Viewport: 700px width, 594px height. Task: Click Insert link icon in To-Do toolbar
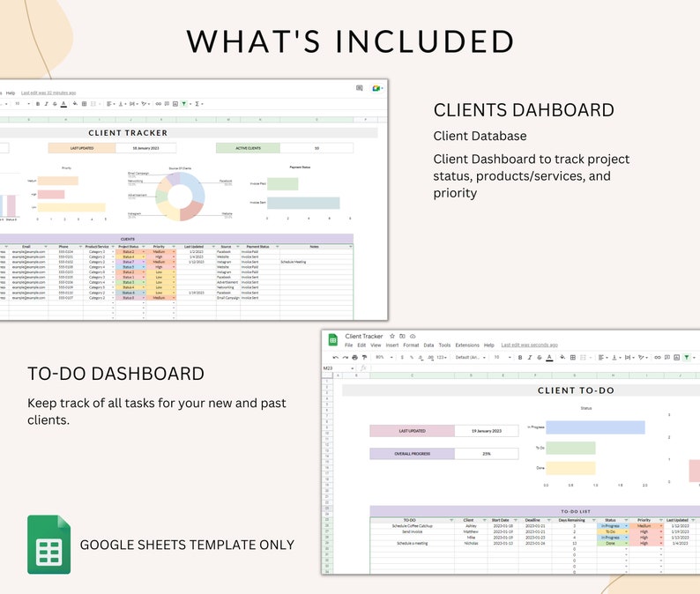[658, 358]
